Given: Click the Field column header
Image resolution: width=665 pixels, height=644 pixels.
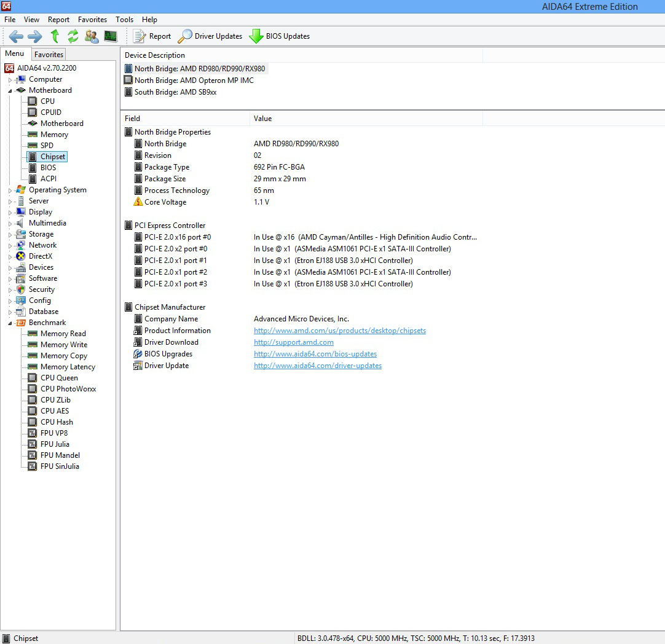Looking at the screenshot, I should (x=186, y=119).
